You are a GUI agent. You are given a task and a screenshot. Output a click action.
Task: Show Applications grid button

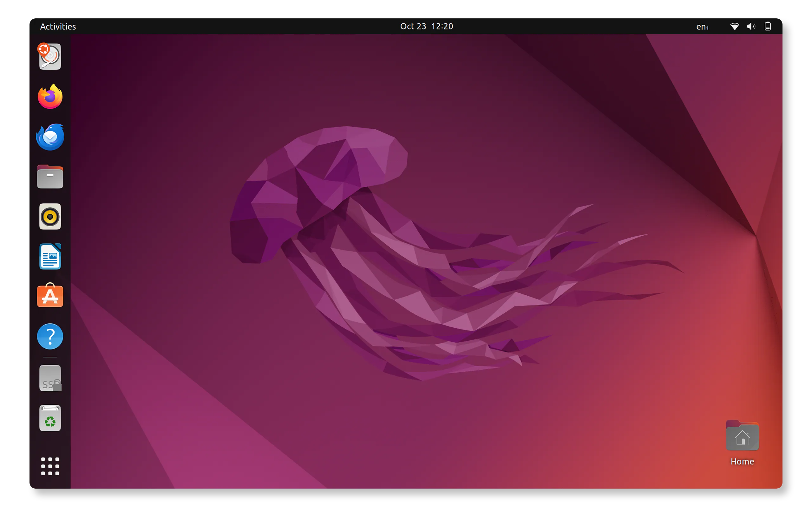50,466
